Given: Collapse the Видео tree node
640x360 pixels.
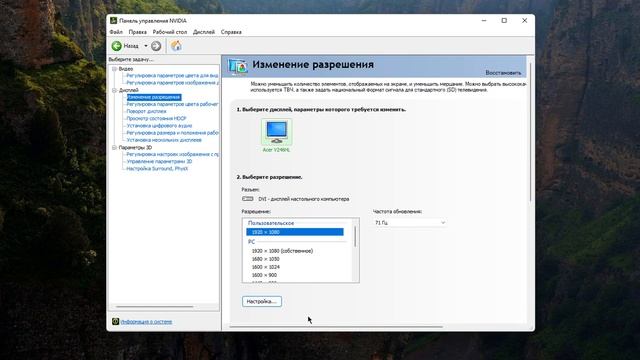Looking at the screenshot, I should coord(115,69).
